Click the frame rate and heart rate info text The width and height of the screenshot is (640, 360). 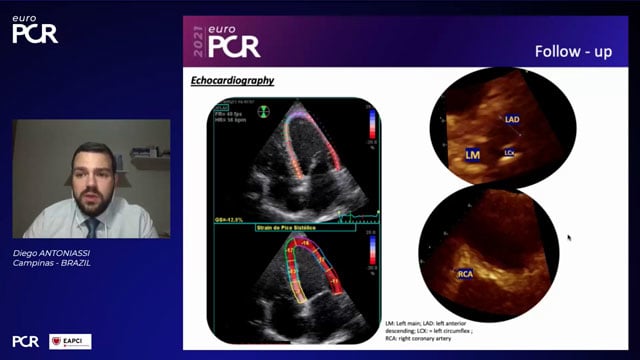point(231,118)
